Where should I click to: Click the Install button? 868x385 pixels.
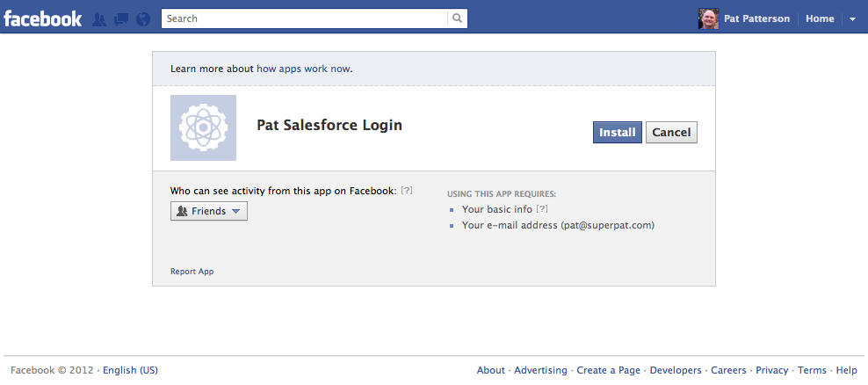tap(618, 133)
